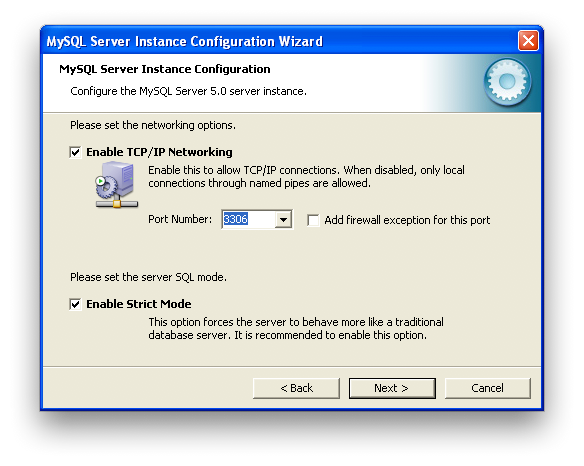Viewport: 584px width, 466px height.
Task: Click the wizard title bar text
Action: (x=184, y=41)
